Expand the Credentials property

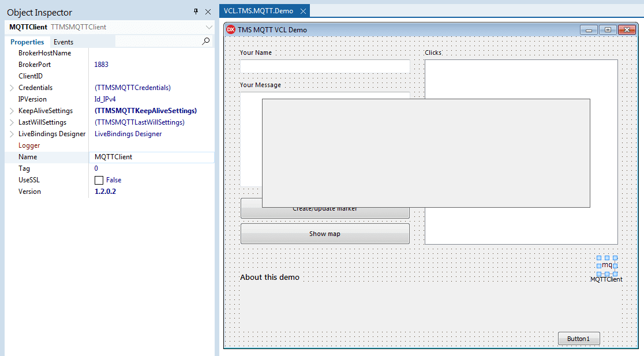point(12,88)
